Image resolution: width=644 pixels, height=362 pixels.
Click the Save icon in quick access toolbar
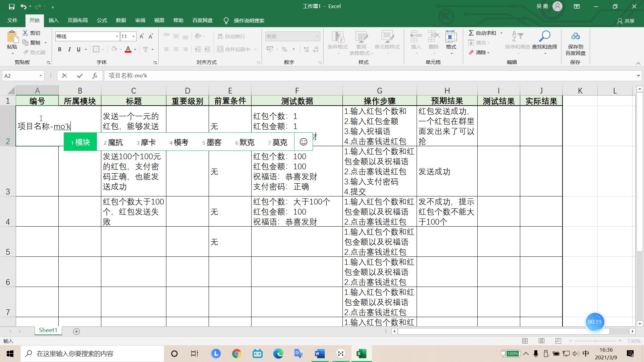point(11,6)
